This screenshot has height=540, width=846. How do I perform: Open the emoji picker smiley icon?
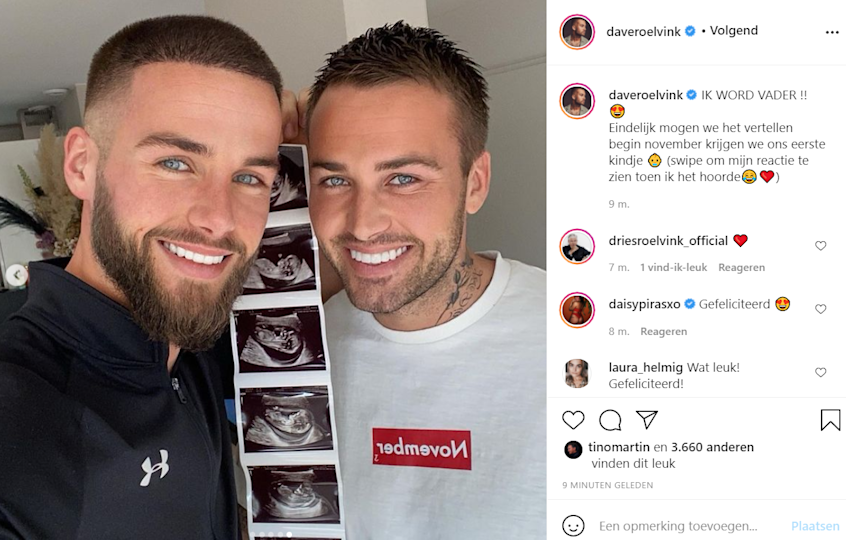[573, 525]
